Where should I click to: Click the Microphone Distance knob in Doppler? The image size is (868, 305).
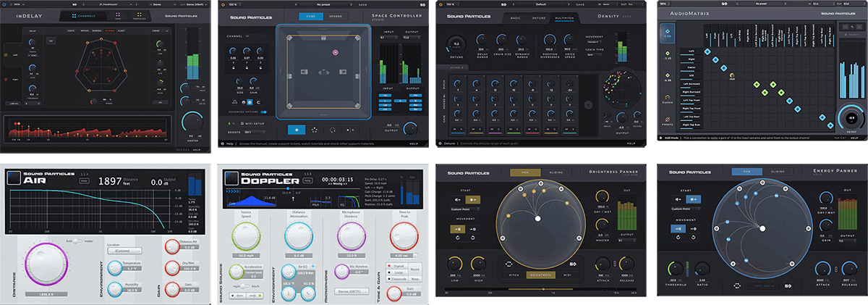351,235
